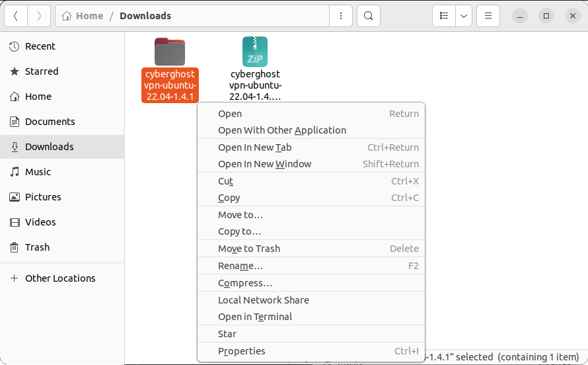Minimize the Files window

point(520,16)
